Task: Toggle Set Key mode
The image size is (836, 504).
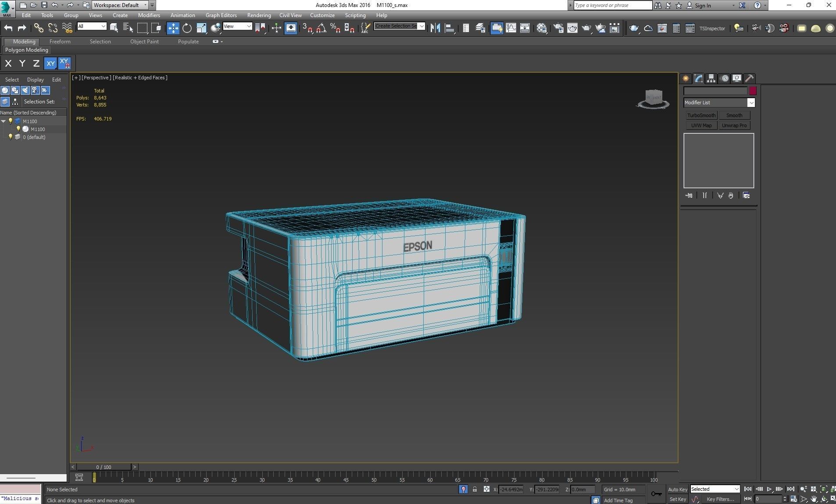Action: pyautogui.click(x=678, y=499)
